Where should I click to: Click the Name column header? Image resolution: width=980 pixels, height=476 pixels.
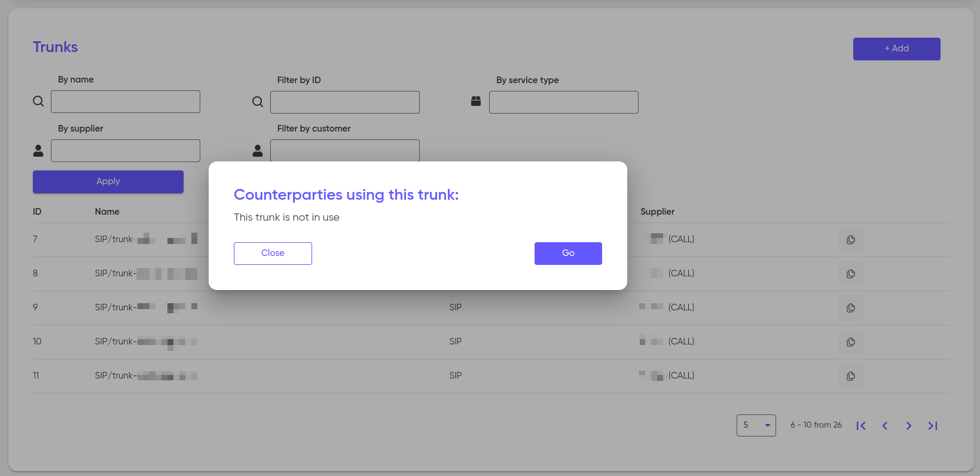[x=107, y=212]
